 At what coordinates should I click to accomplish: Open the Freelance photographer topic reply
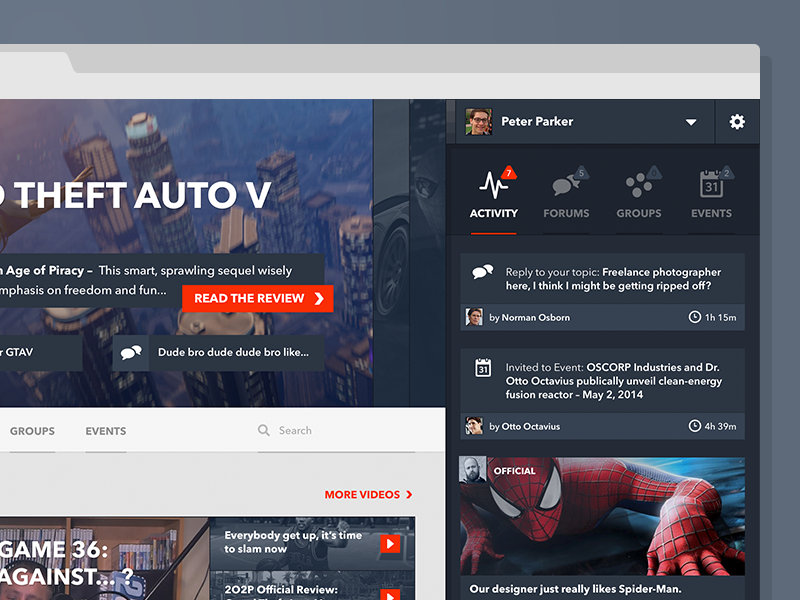click(x=613, y=279)
